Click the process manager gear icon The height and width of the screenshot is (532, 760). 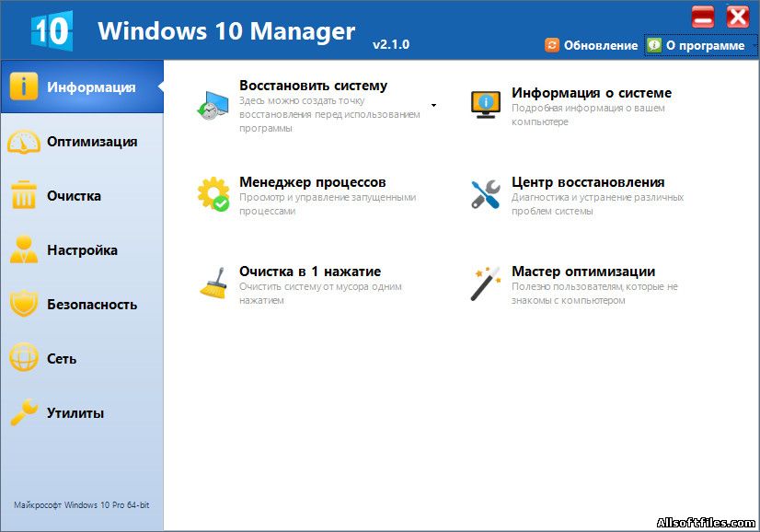[x=213, y=194]
